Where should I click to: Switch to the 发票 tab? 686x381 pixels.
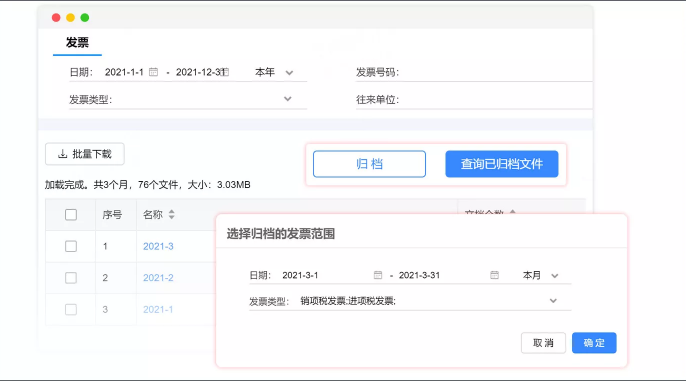(77, 42)
